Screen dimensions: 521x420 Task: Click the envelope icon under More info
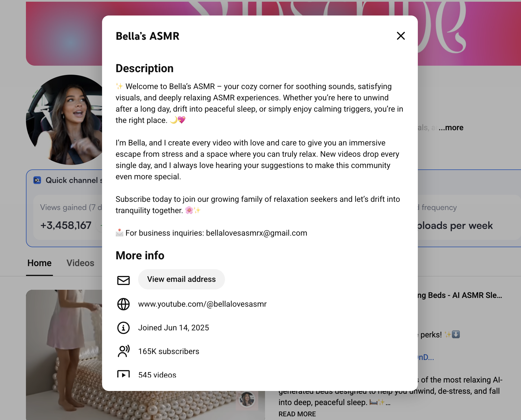click(x=123, y=280)
